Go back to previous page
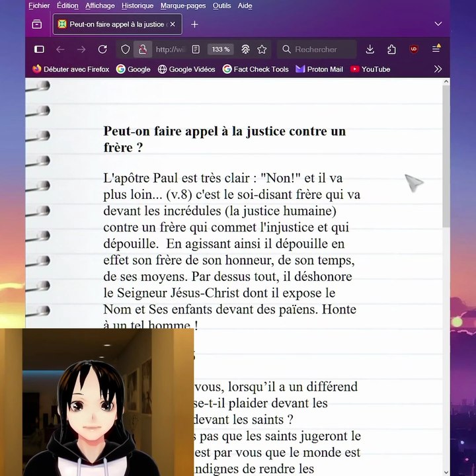The image size is (476, 476). (x=60, y=49)
